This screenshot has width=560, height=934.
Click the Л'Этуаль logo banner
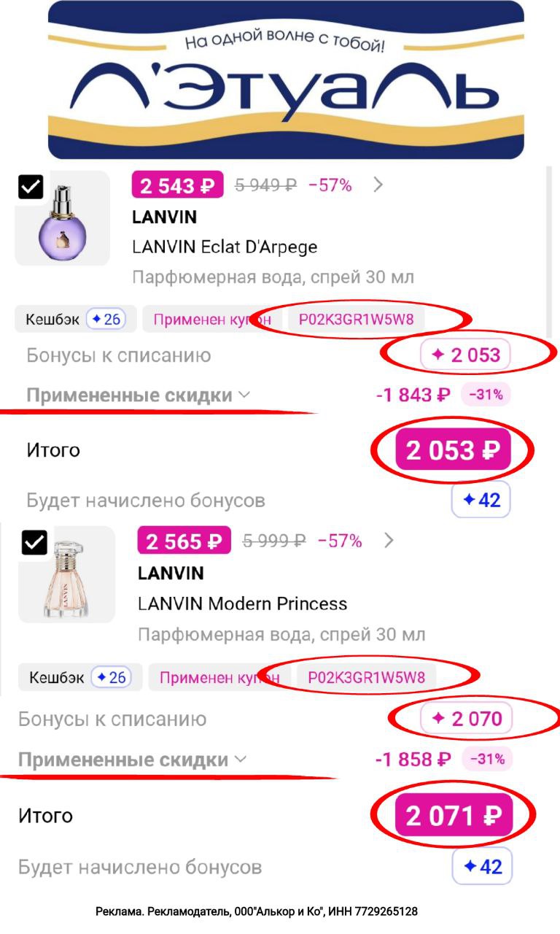click(286, 79)
